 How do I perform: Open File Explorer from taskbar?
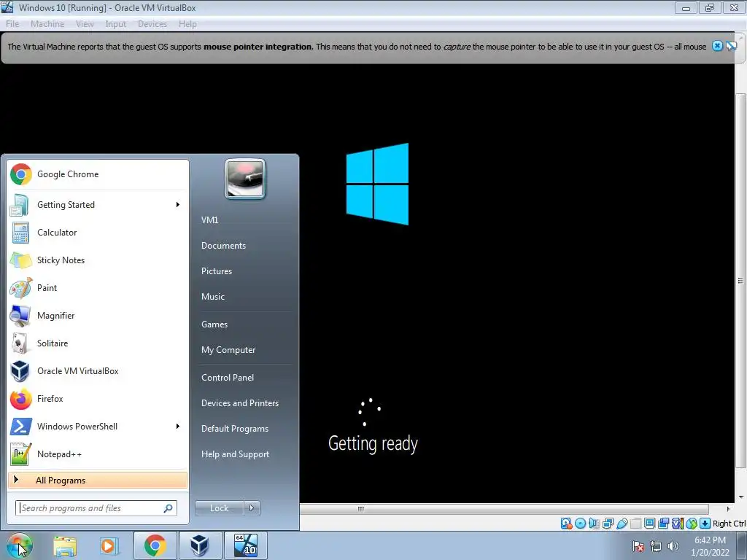(65, 545)
